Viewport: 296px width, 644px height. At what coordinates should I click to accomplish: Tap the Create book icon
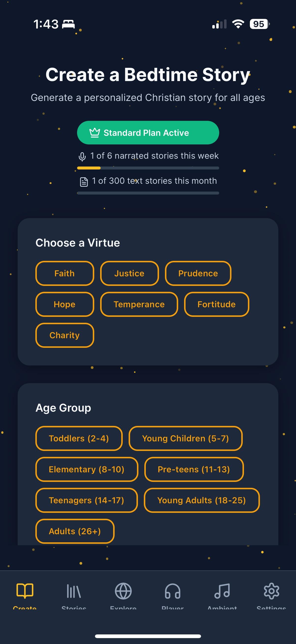(25, 591)
